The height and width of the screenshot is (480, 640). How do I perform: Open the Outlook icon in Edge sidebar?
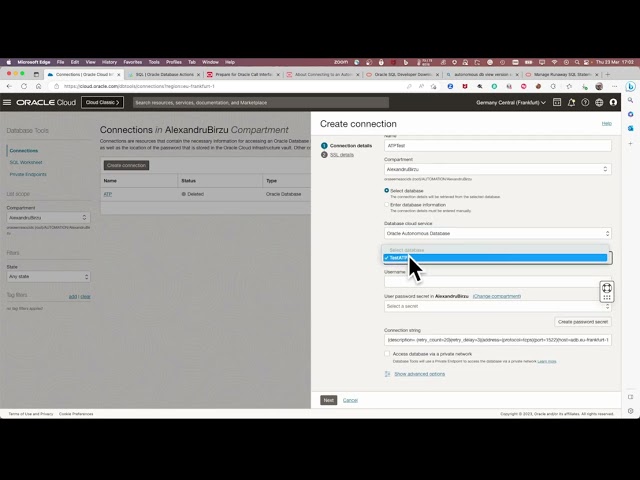(x=630, y=128)
